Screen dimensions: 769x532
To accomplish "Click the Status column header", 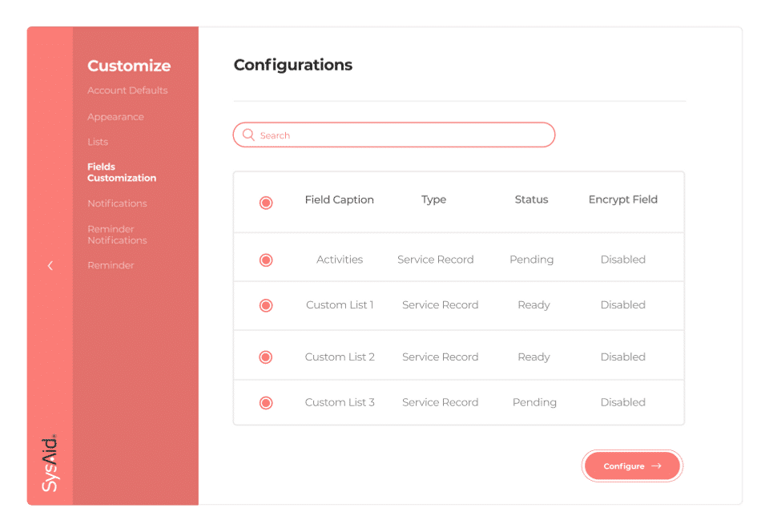I will pyautogui.click(x=531, y=199).
